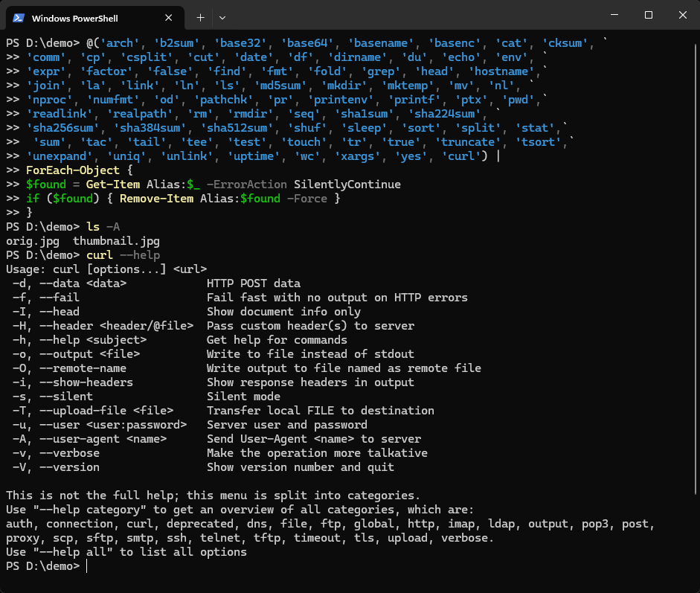The image size is (700, 593).
Task: Click the 'orig.jpg' filename in output
Action: tap(33, 241)
